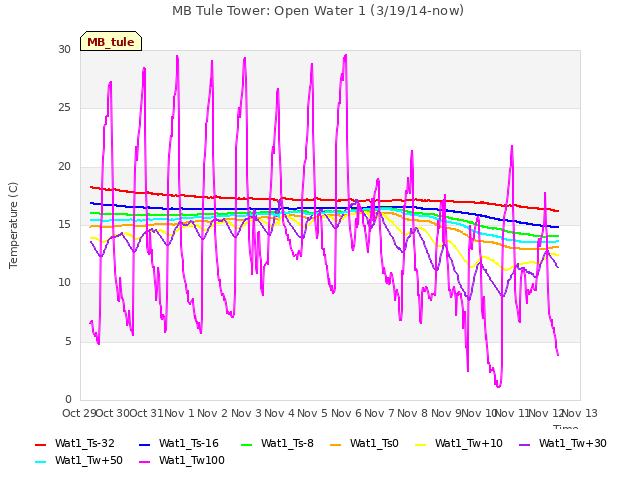The width and height of the screenshot is (640, 480).
Task: Select the Wat1_Tw100 legend label
Action: pyautogui.click(x=192, y=461)
